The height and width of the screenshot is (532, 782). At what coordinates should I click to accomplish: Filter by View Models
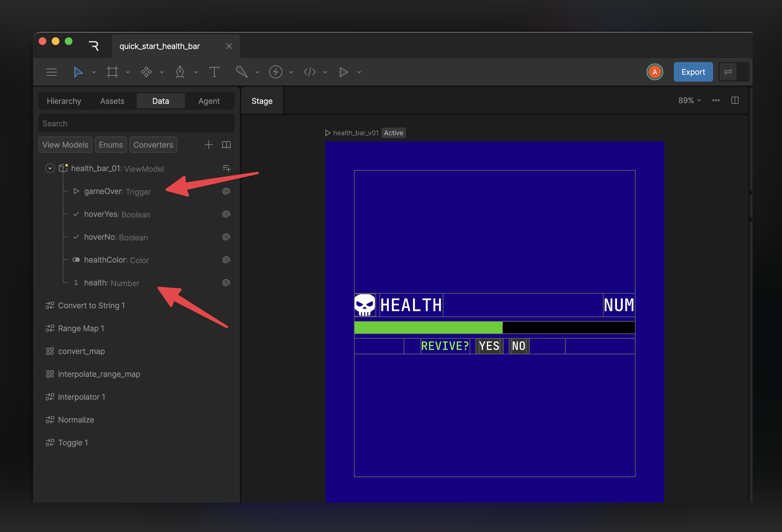click(x=65, y=145)
